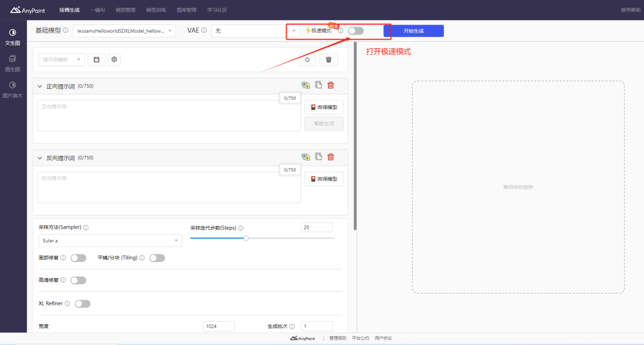Open the 平台公约 footer link
The width and height of the screenshot is (644, 345).
click(361, 338)
